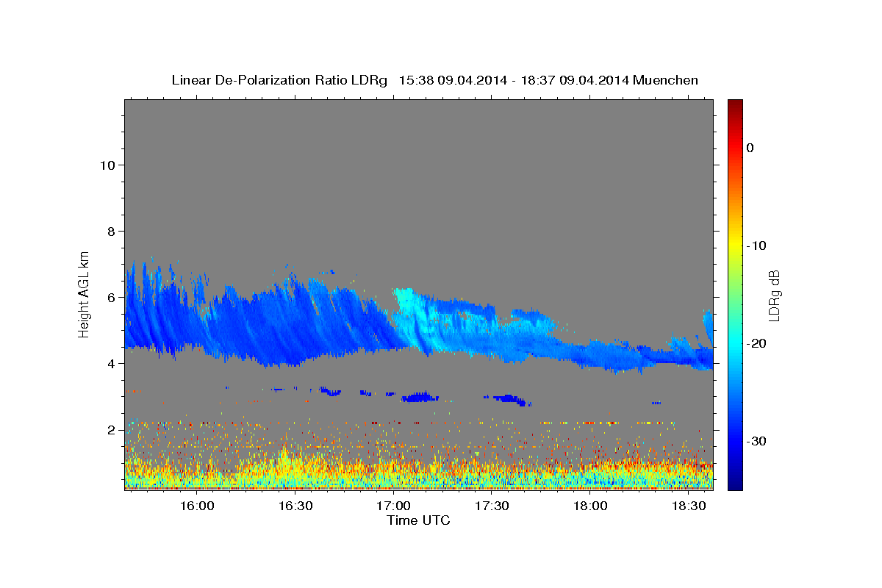The image size is (882, 588).
Task: Click the colorbar value -30
Action: pos(756,441)
